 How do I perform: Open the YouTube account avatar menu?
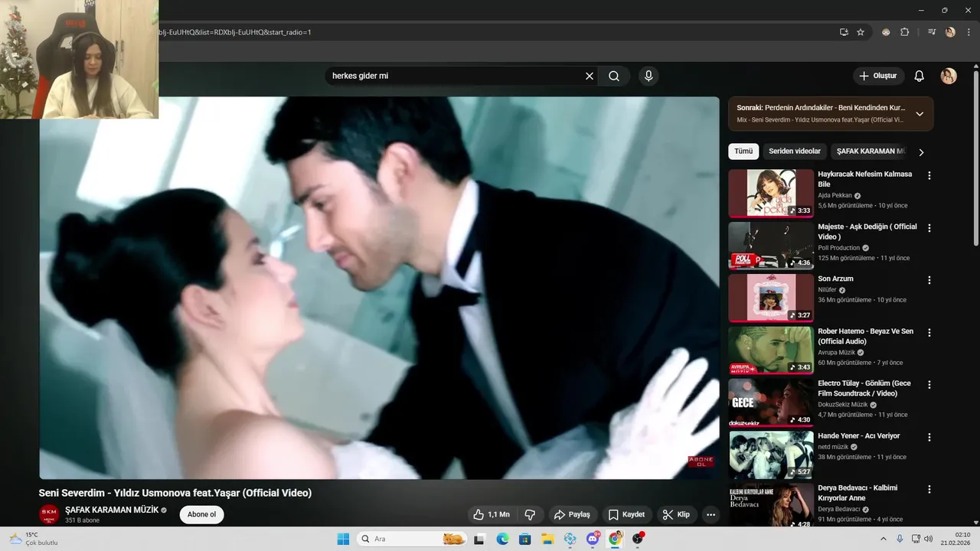click(949, 76)
